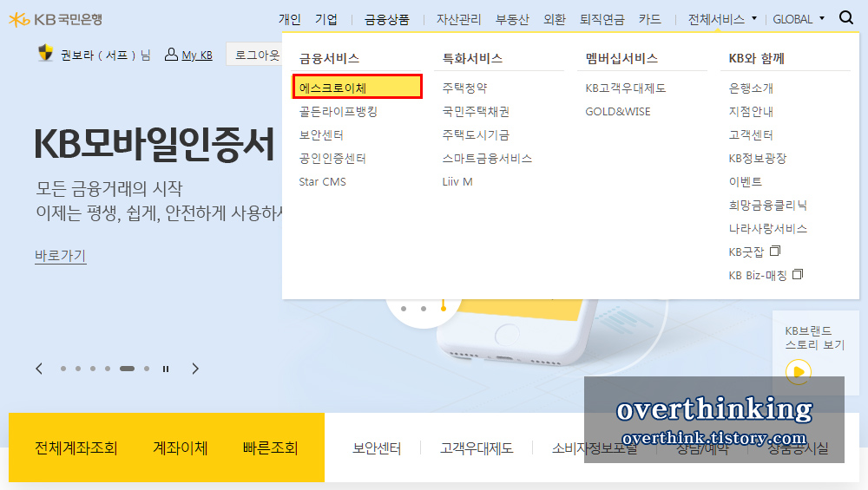Open 공인인증센터 menu entry

(x=332, y=158)
